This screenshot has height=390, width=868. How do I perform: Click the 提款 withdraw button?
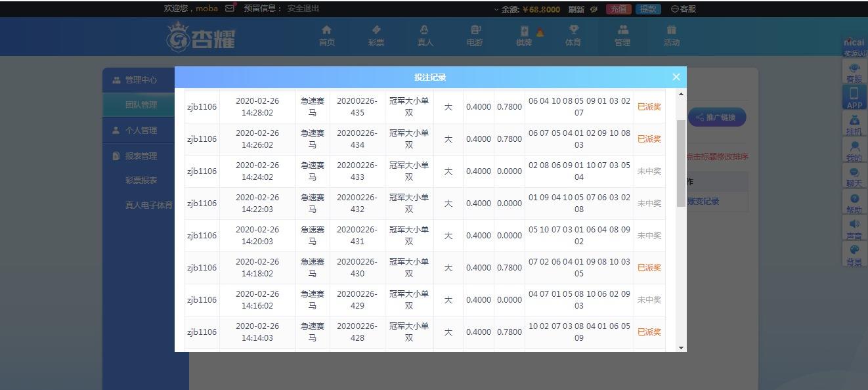click(648, 9)
